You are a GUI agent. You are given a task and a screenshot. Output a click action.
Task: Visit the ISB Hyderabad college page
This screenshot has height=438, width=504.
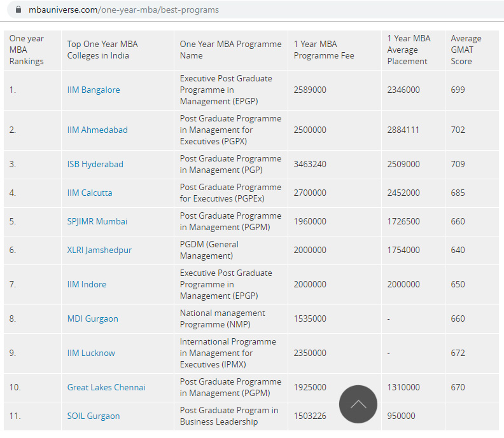tap(95, 164)
